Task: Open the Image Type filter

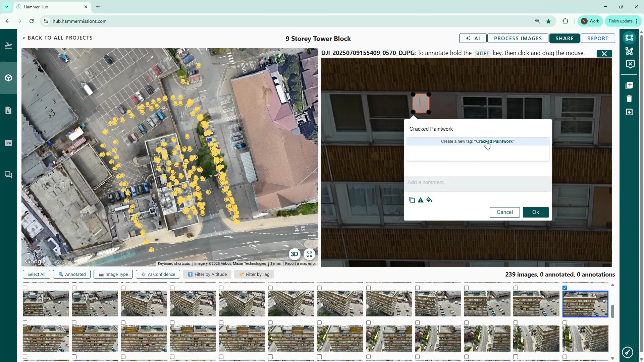Action: click(113, 274)
